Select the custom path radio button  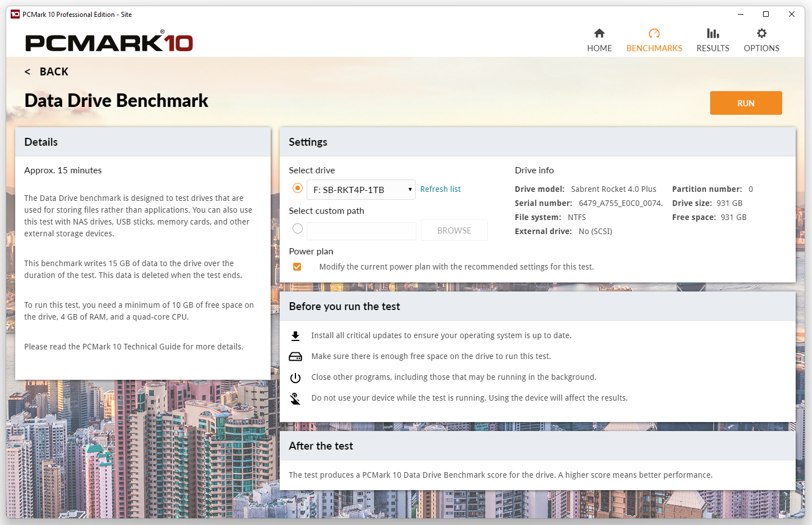click(x=298, y=228)
